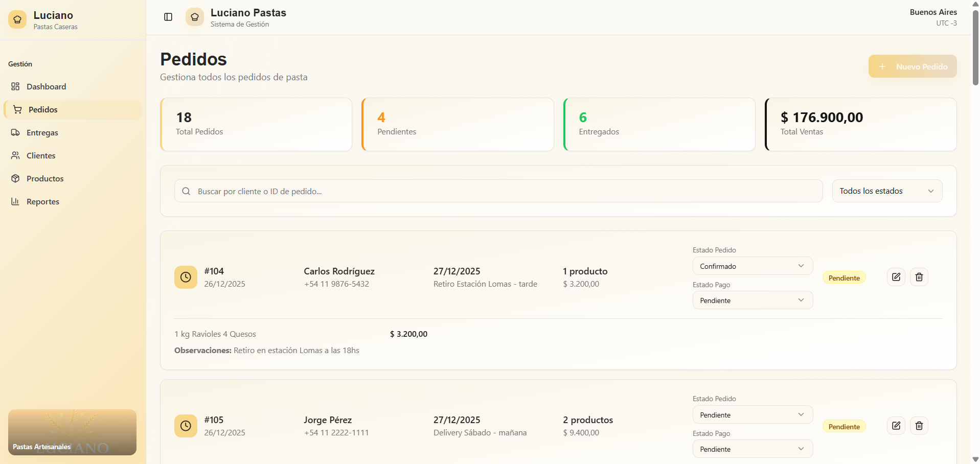Click phone number +54 11 2222-1111
Image resolution: width=980 pixels, height=464 pixels.
pos(336,433)
